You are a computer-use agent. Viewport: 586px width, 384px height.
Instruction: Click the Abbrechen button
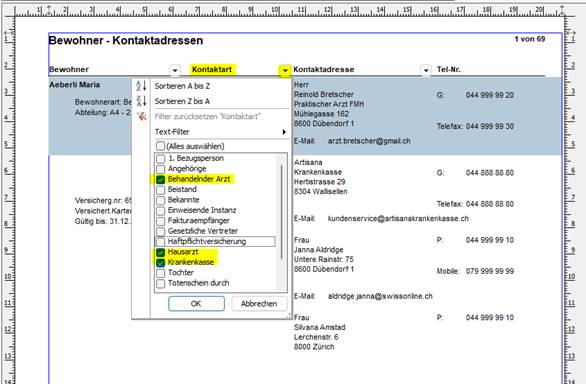pos(259,304)
